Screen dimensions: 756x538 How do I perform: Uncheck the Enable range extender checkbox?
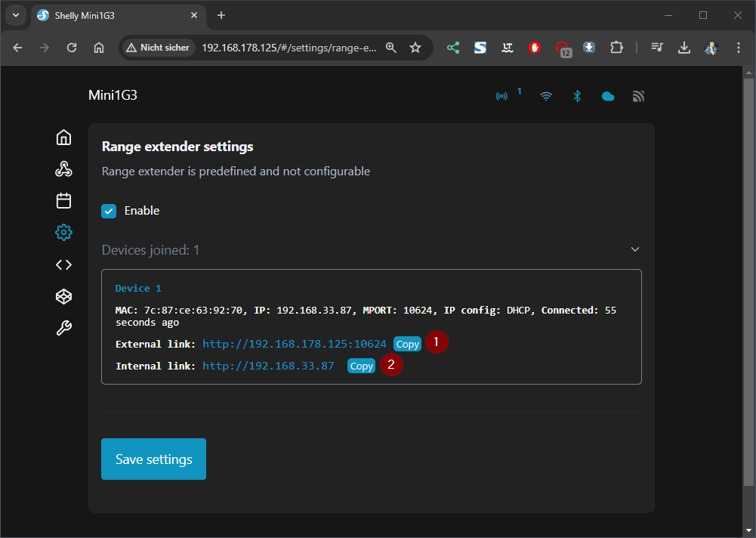[109, 211]
